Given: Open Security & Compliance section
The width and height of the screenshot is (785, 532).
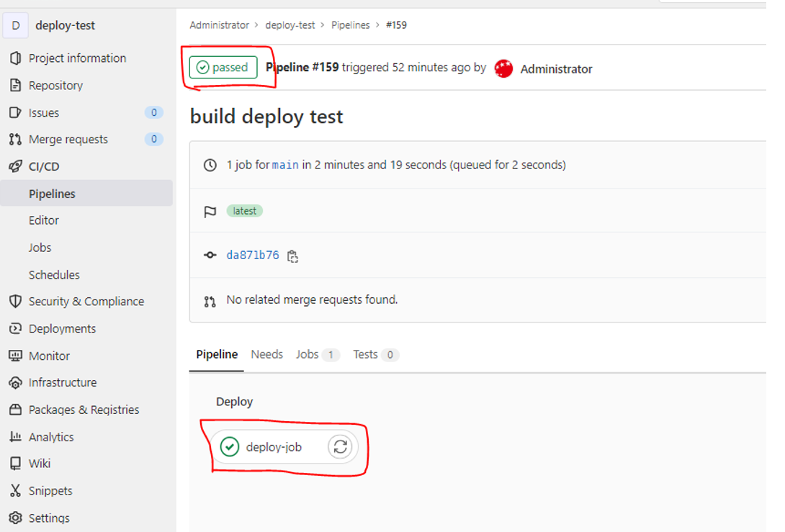Looking at the screenshot, I should (86, 302).
